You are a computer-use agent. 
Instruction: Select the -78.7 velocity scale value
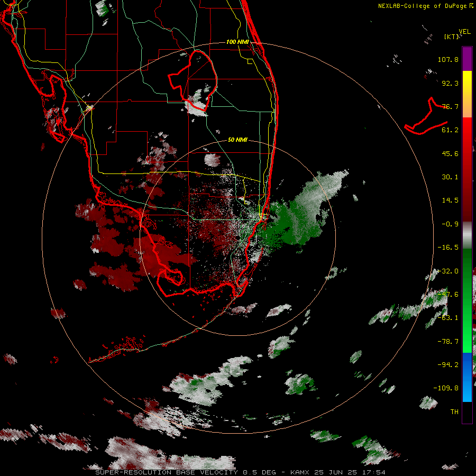448,342
